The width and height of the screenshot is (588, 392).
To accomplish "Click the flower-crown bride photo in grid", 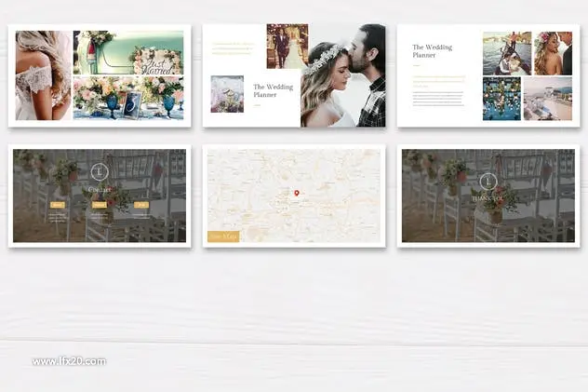I will coord(554,53).
